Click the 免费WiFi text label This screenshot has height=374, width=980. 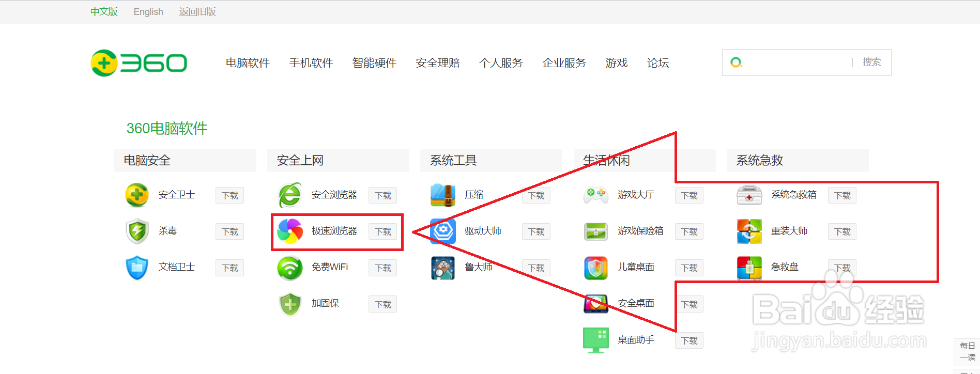(x=330, y=267)
